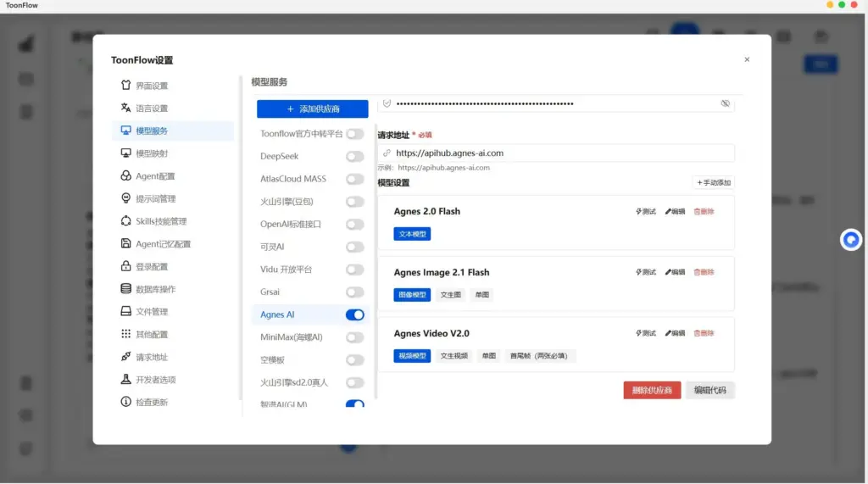Edit the Agnes Video V2.0 model
Screen dimensions: 868x484
coord(675,333)
